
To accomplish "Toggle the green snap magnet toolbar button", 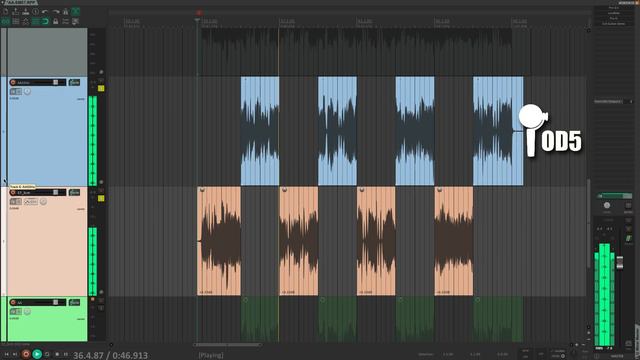I will tap(45, 21).
